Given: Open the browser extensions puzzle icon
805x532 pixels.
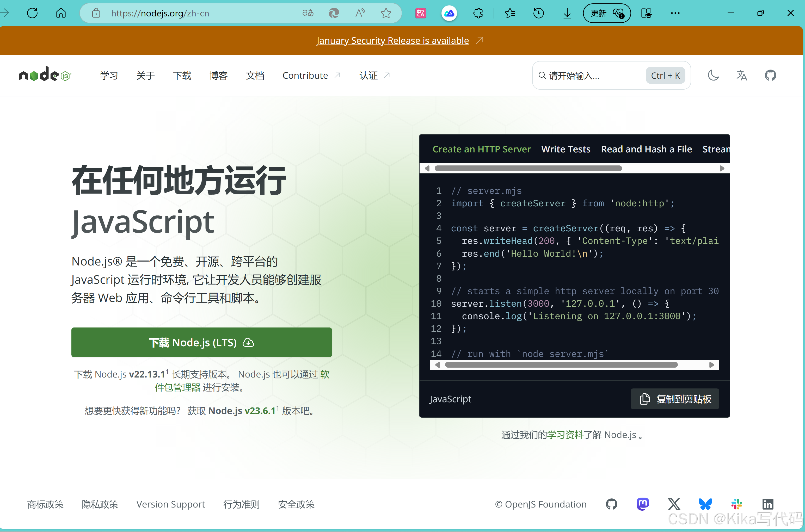Looking at the screenshot, I should (478, 13).
